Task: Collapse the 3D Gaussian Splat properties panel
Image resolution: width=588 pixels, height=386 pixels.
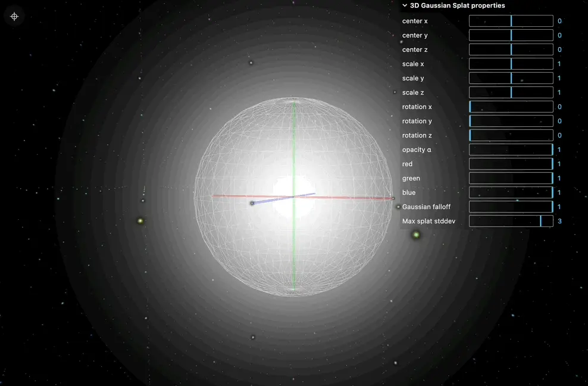Action: (x=405, y=5)
